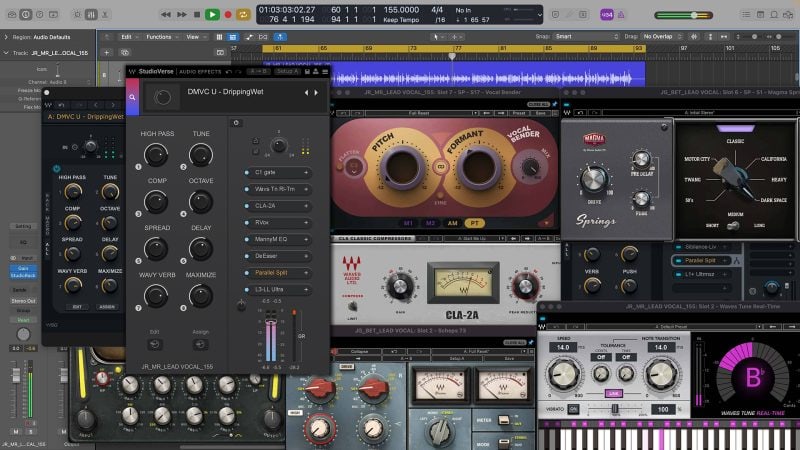This screenshot has width=800, height=450.
Task: Toggle the C1 gate plugin on in chain
Action: pyautogui.click(x=246, y=172)
